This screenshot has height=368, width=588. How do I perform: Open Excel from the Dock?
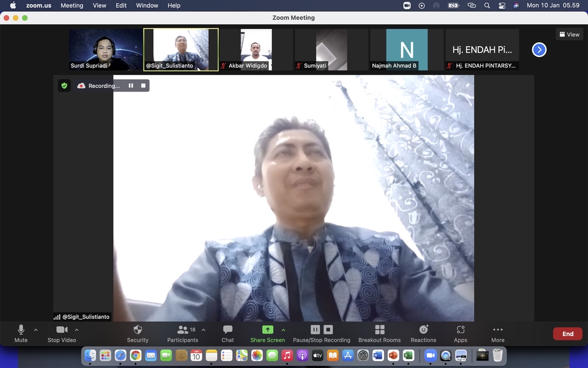click(409, 355)
